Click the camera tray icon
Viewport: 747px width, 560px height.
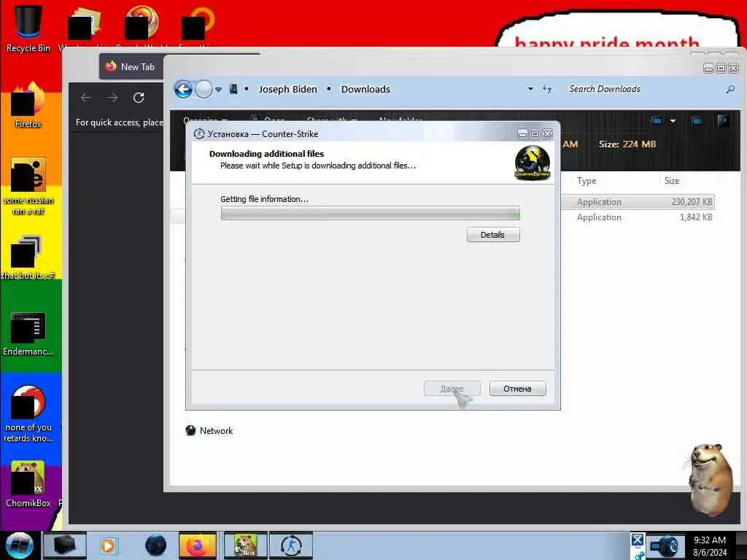coord(664,547)
